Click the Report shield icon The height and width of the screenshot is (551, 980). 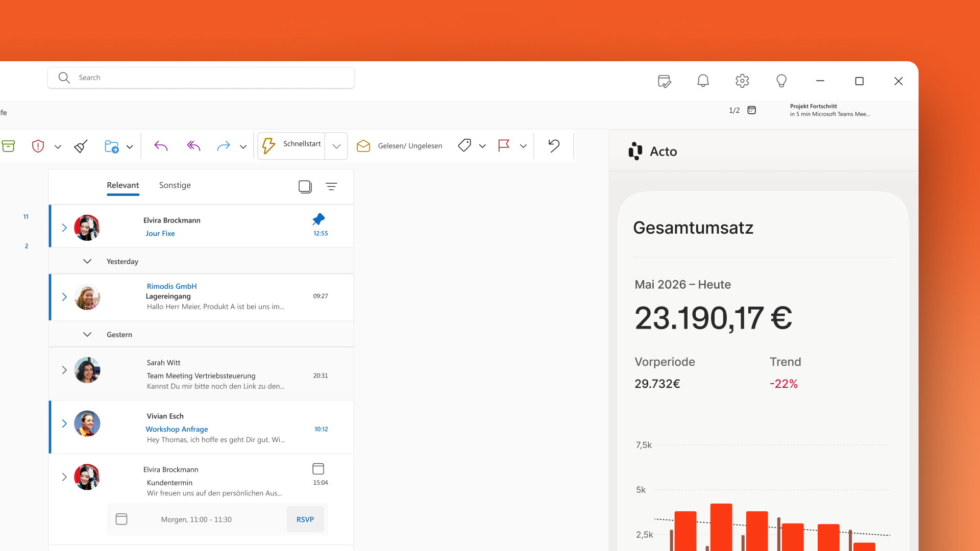pyautogui.click(x=38, y=146)
